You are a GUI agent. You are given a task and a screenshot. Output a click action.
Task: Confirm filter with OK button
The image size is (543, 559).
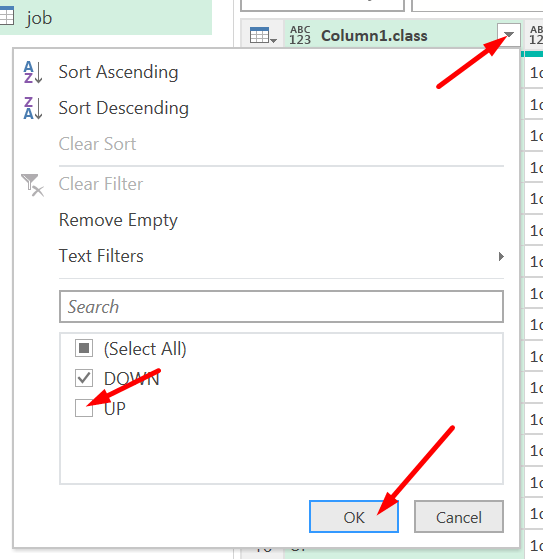tap(354, 517)
